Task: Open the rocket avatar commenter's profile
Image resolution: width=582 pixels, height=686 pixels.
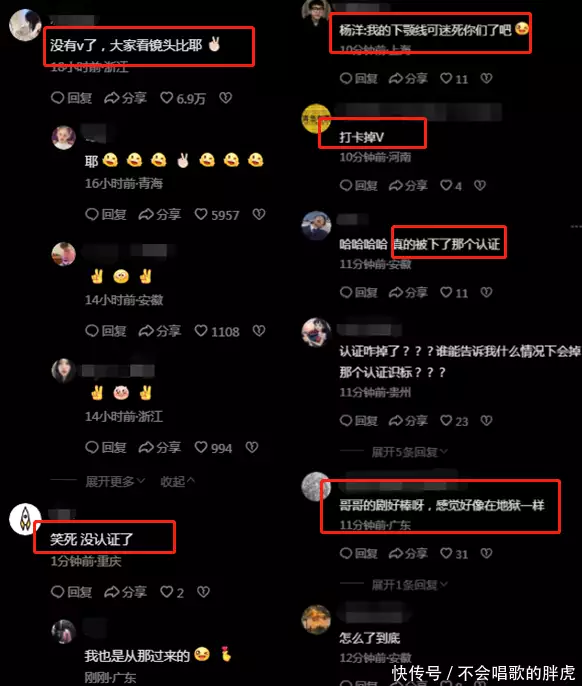Action: pyautogui.click(x=25, y=519)
